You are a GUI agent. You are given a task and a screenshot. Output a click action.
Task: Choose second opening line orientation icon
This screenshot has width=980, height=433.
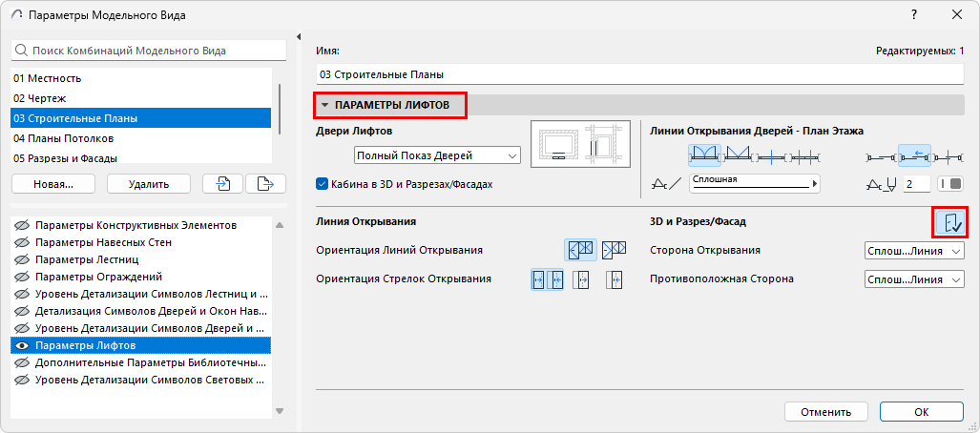coord(614,250)
